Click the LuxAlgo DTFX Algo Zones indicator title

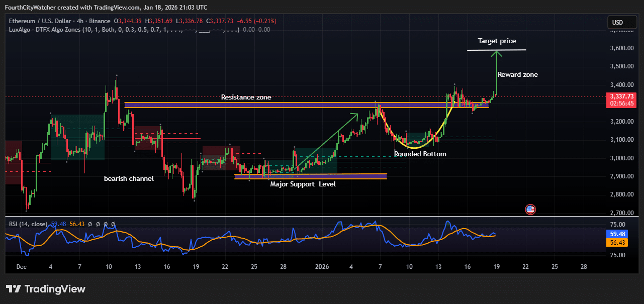[45, 30]
